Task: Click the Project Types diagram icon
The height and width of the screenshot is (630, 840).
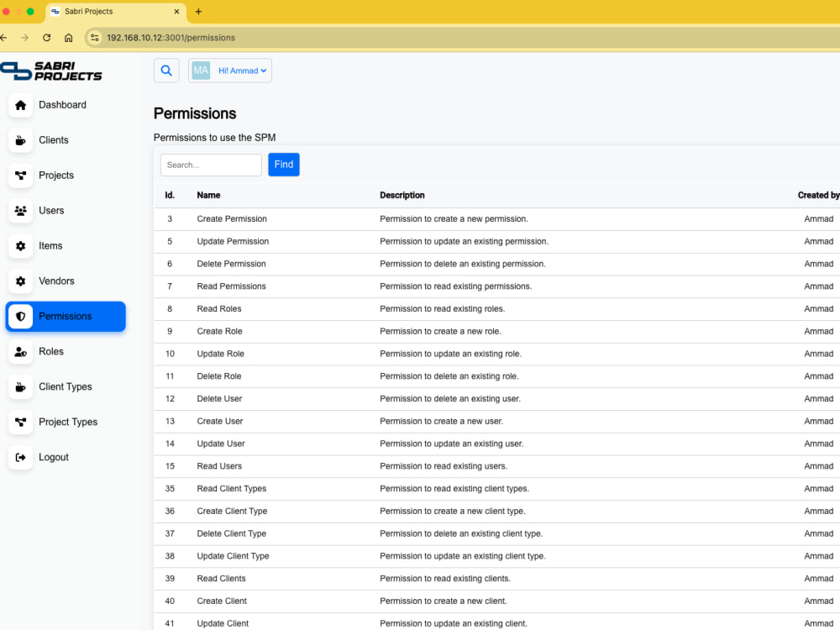Action: tap(20, 423)
